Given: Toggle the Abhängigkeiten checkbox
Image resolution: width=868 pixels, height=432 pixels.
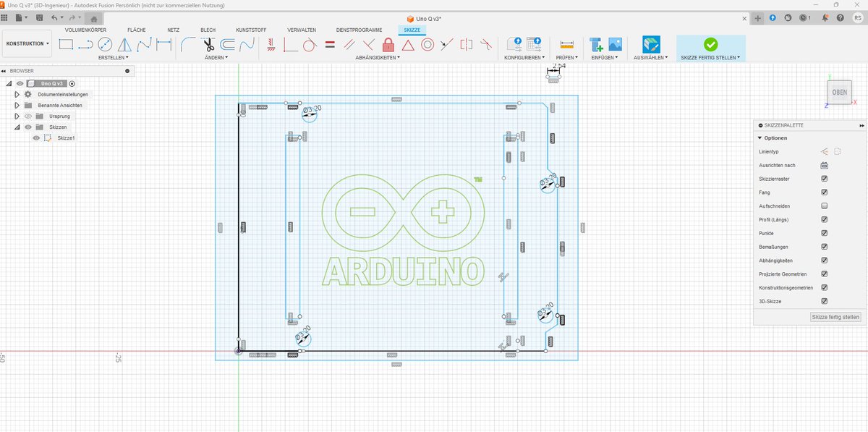Looking at the screenshot, I should (825, 261).
